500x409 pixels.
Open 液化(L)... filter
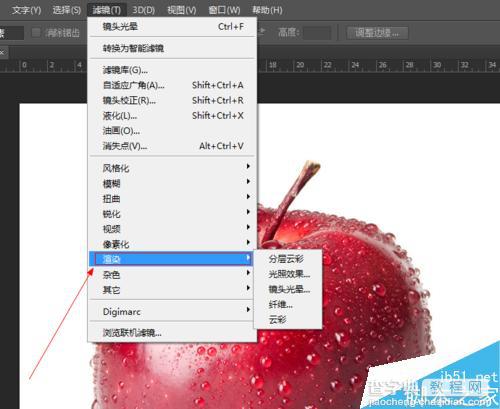pyautogui.click(x=173, y=116)
